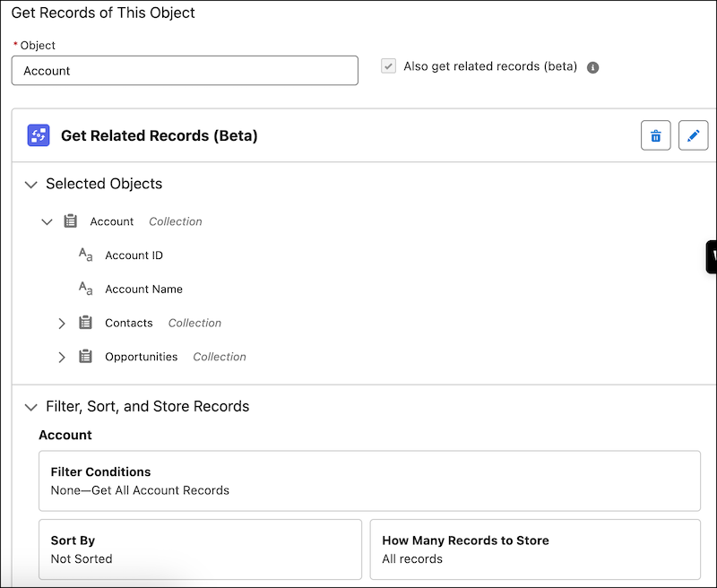Click the info icon beside related records
The width and height of the screenshot is (717, 588).
(592, 67)
